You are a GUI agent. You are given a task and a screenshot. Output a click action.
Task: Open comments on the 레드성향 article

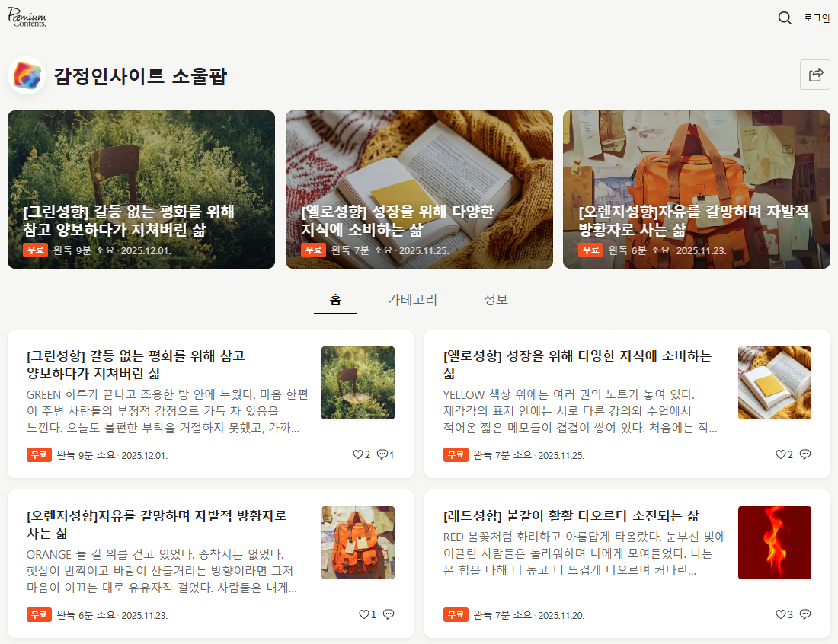coord(805,614)
